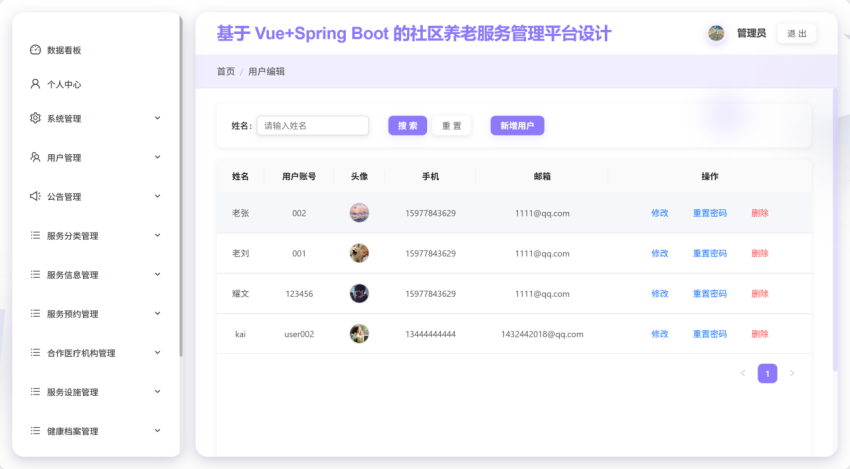
Task: Click the 邮箱 column header
Action: pos(542,176)
